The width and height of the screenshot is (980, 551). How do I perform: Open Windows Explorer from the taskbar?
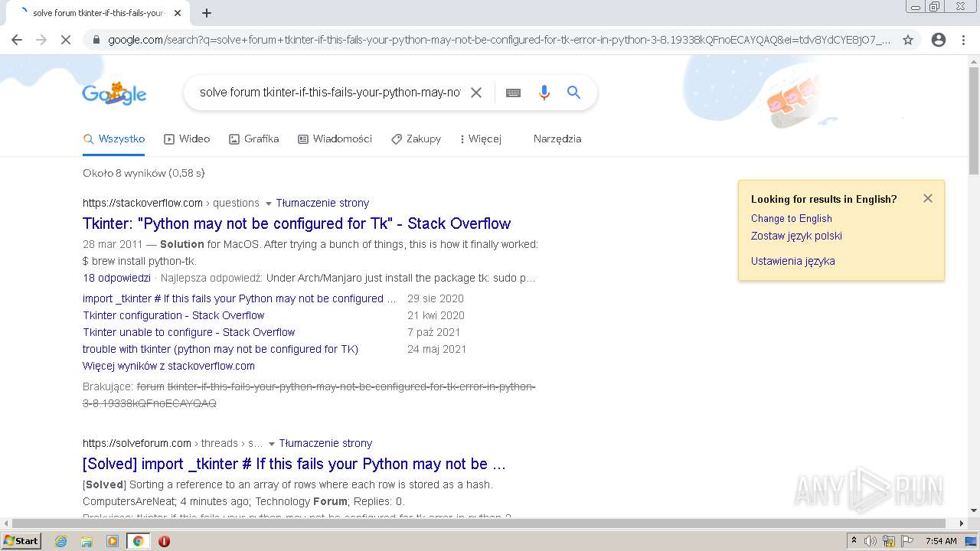coord(87,541)
